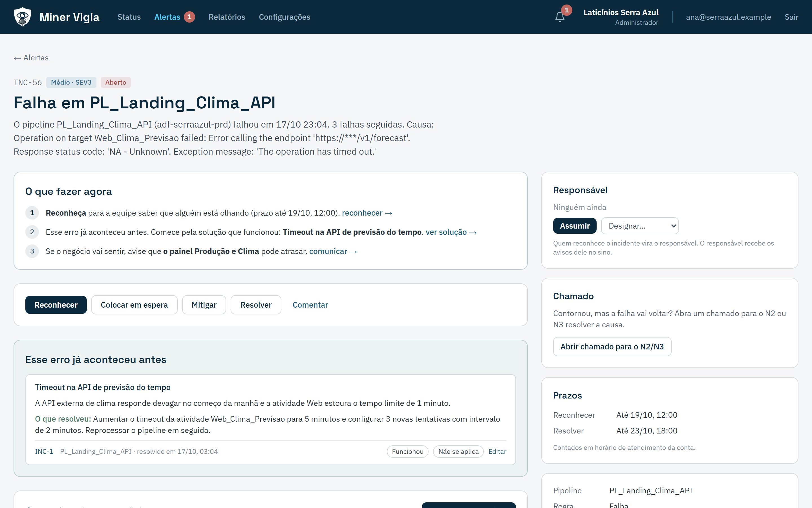The height and width of the screenshot is (508, 812).
Task: Click the INC-56 incident identifier
Action: (x=28, y=83)
